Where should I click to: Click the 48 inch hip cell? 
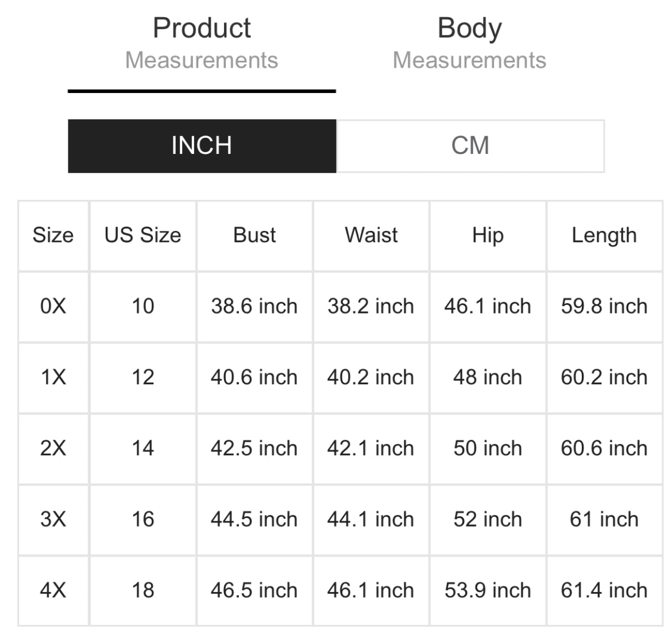tap(488, 377)
